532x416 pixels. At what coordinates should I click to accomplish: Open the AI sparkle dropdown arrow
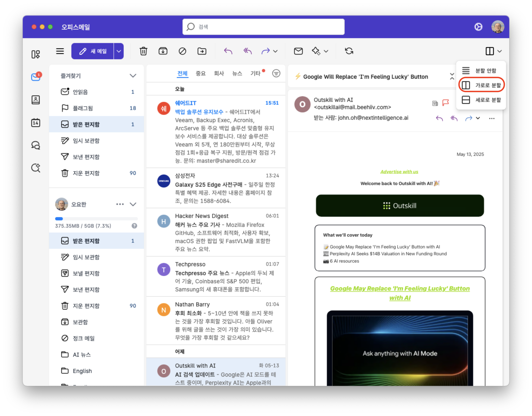pyautogui.click(x=326, y=51)
